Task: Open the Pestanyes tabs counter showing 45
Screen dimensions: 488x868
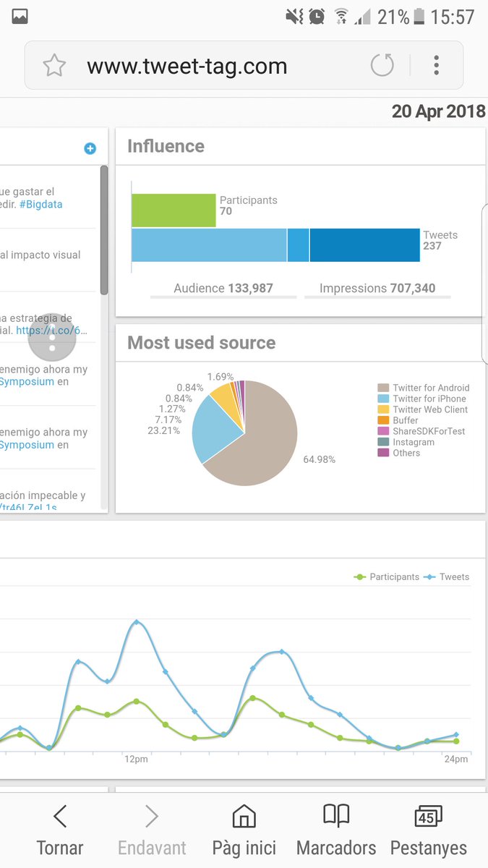Action: 429,831
